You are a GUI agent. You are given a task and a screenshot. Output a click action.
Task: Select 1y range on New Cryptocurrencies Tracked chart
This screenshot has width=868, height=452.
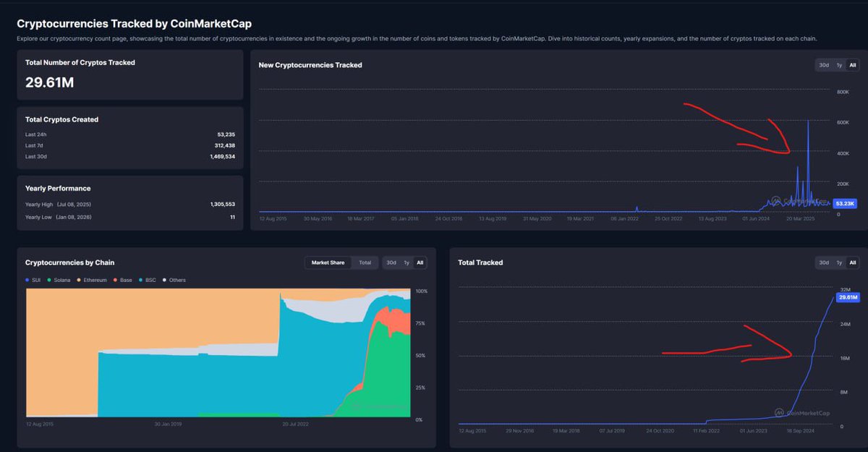[x=839, y=65]
